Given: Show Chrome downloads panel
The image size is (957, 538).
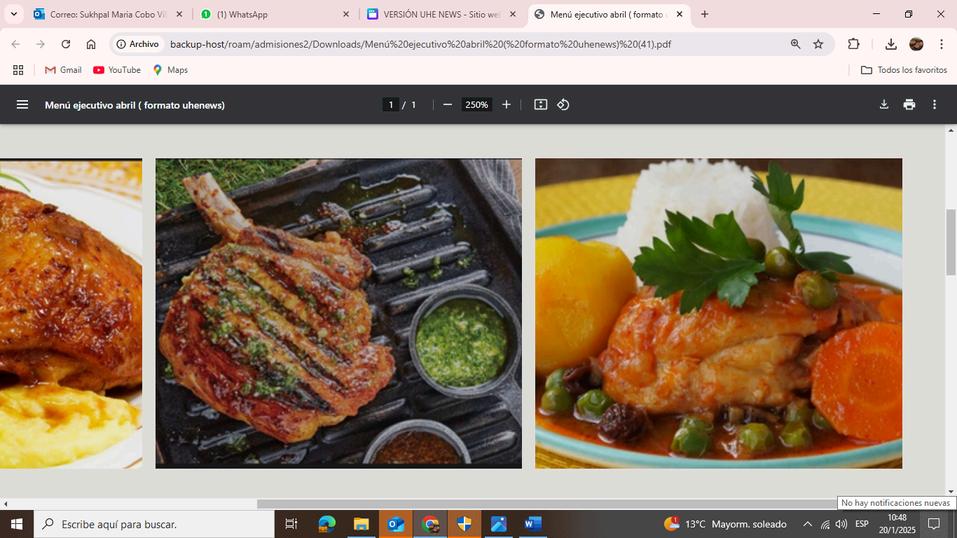Looking at the screenshot, I should click(890, 44).
